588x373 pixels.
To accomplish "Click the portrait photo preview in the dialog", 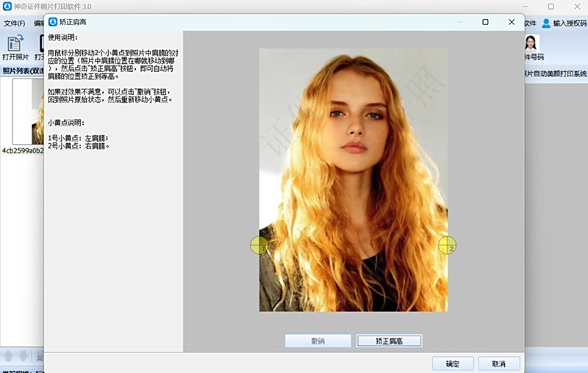I will tap(353, 180).
